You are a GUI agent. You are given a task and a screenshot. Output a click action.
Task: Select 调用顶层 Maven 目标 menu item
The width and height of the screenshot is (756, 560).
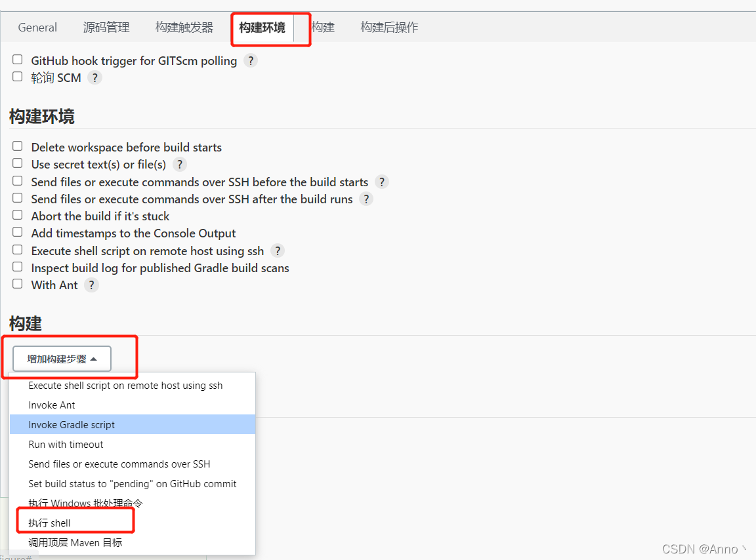coord(133,543)
